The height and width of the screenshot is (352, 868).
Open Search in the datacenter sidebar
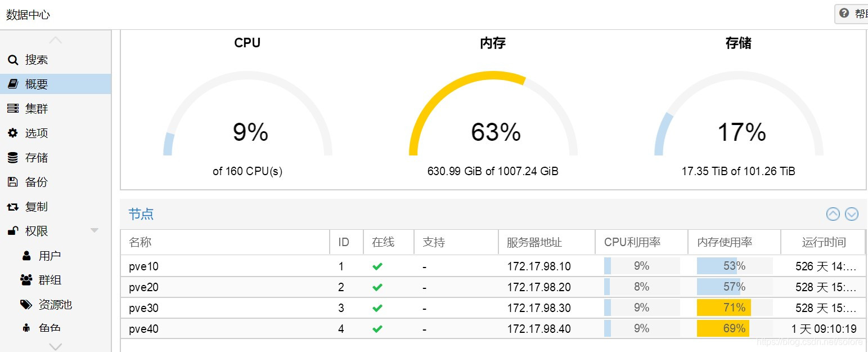[55, 60]
